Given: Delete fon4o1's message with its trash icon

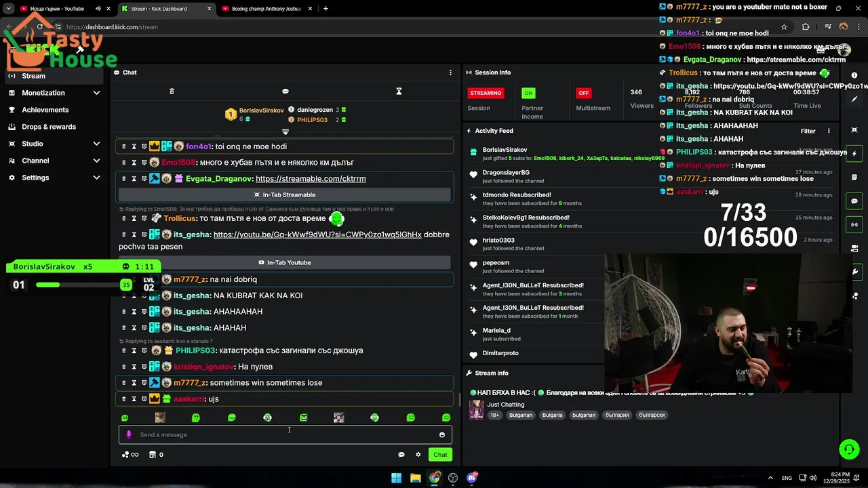Looking at the screenshot, I should tap(123, 146).
